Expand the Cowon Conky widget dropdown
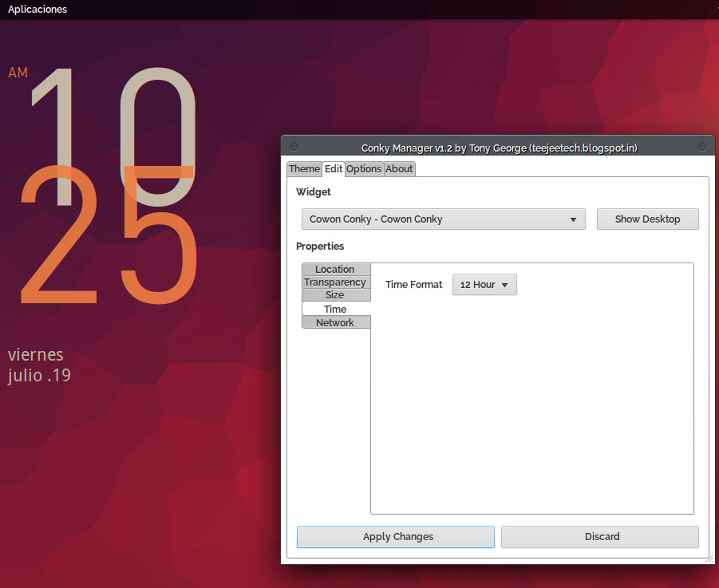 (443, 219)
